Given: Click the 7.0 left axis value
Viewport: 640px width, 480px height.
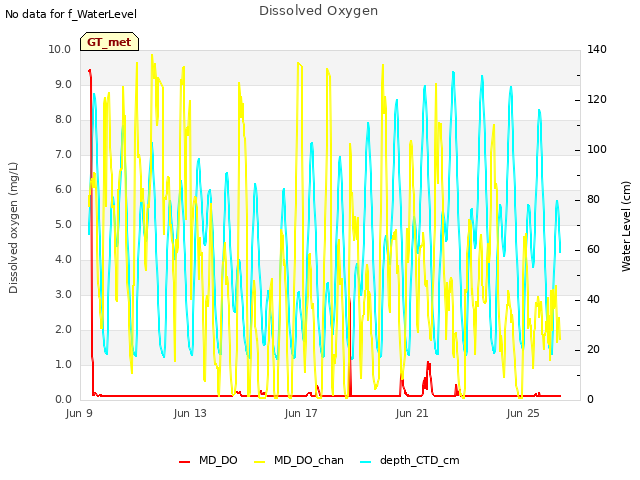Looking at the screenshot, I should (63, 155).
